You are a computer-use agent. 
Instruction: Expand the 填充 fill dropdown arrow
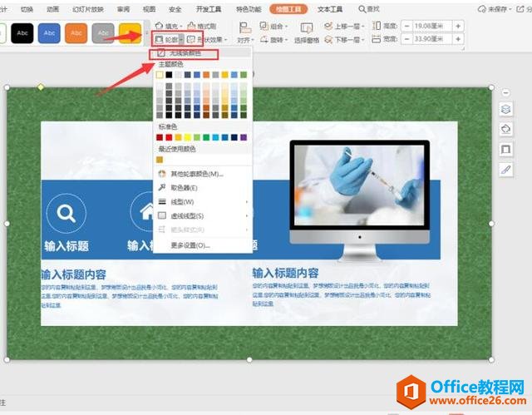click(x=181, y=26)
